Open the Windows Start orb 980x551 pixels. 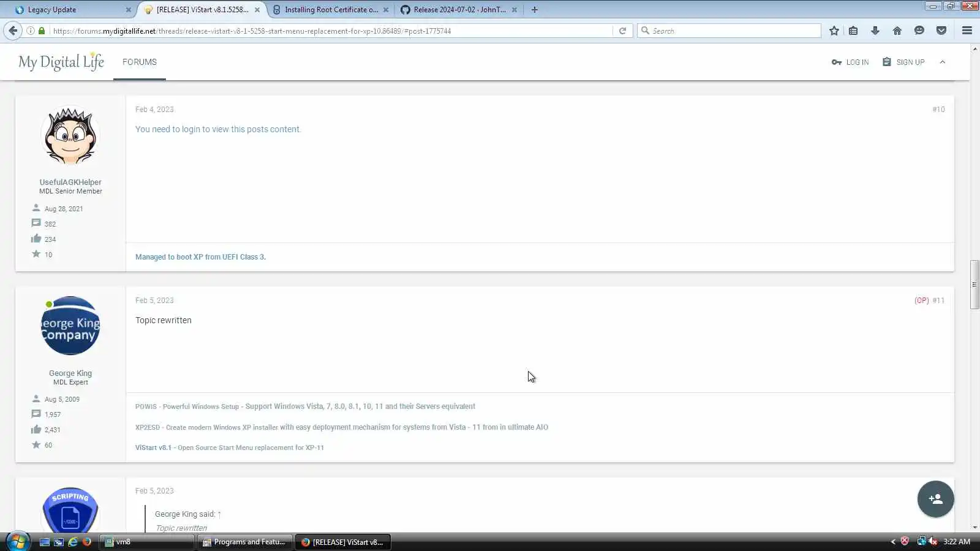click(x=18, y=542)
